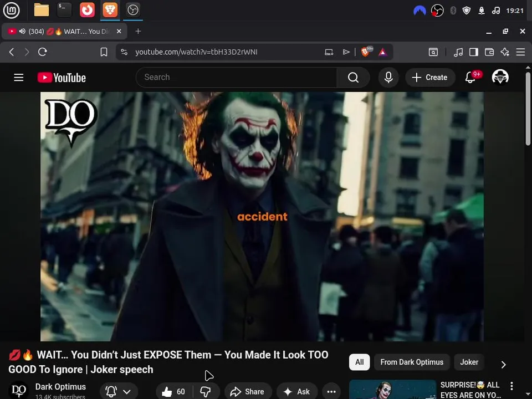532x399 pixels.
Task: Open the Linux Mint start menu
Action: click(11, 10)
